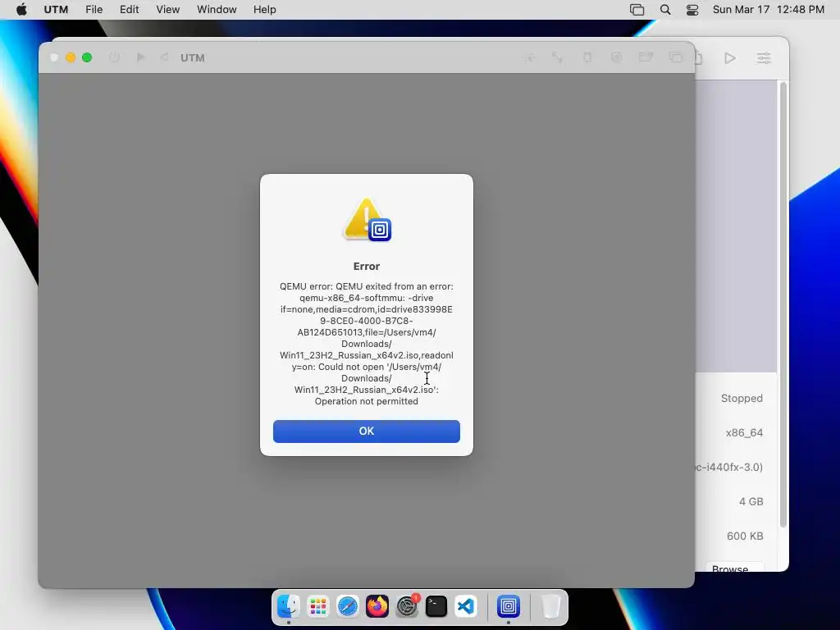Open VM settings via sliders icon
This screenshot has width=840, height=630.
[764, 58]
